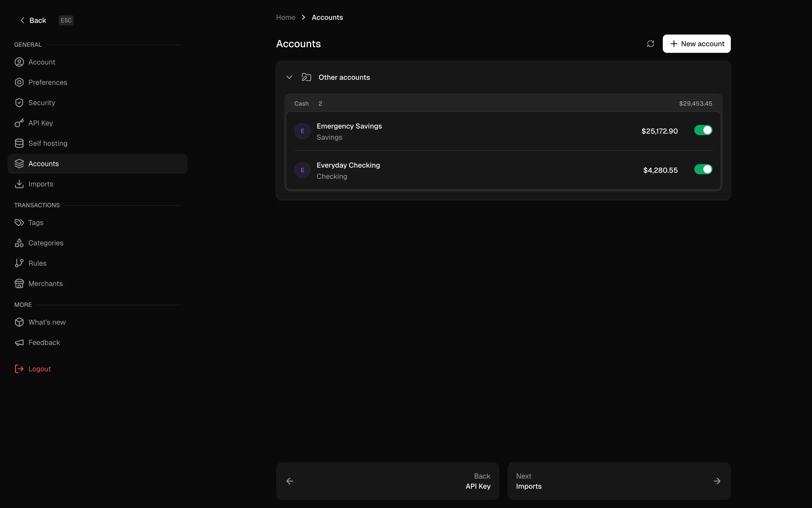
Task: Open the Categories sidebar item
Action: click(x=97, y=243)
